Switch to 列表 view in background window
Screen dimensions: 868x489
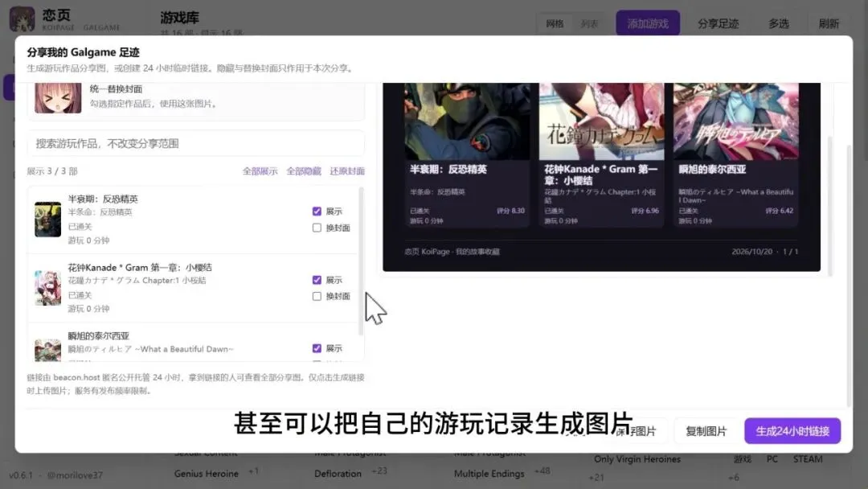coord(589,24)
